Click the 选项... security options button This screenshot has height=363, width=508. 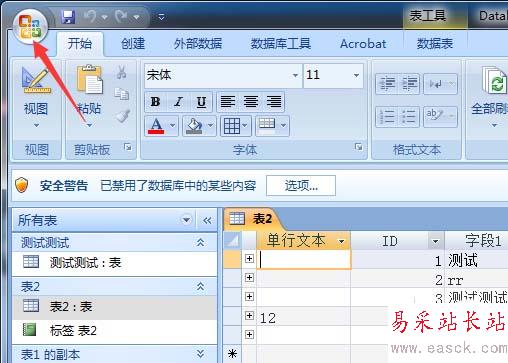(301, 186)
